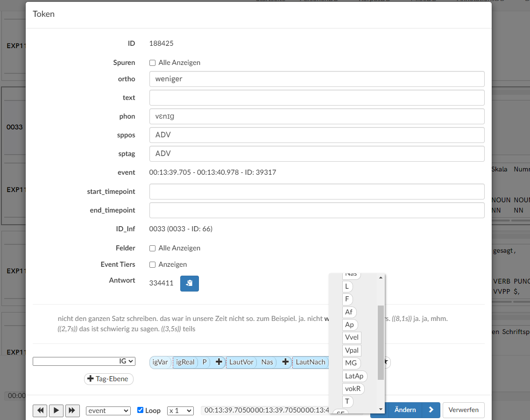Click the phon input field
Image resolution: width=530 pixels, height=420 pixels.
click(x=317, y=116)
